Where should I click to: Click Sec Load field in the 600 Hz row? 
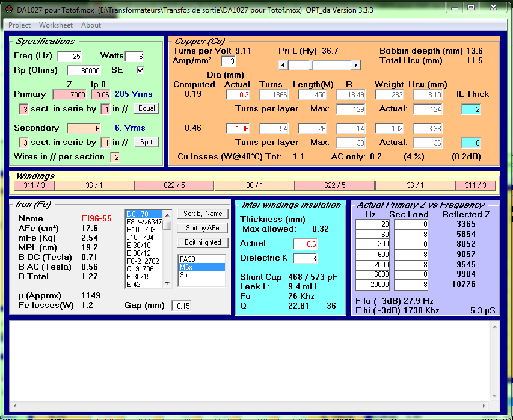pos(411,255)
